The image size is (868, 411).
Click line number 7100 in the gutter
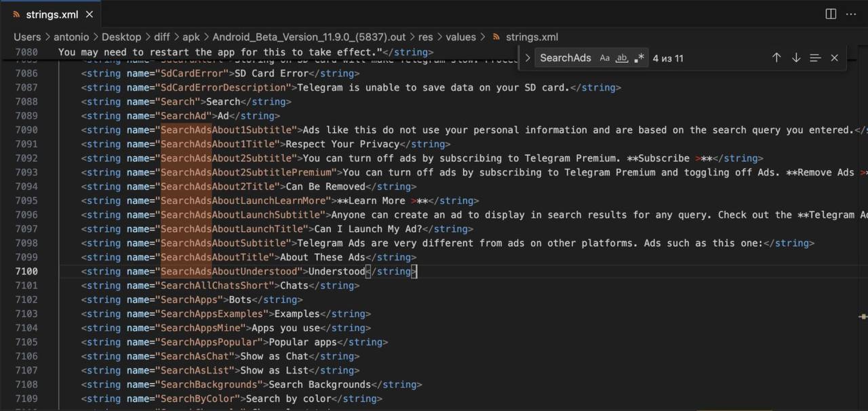[26, 271]
